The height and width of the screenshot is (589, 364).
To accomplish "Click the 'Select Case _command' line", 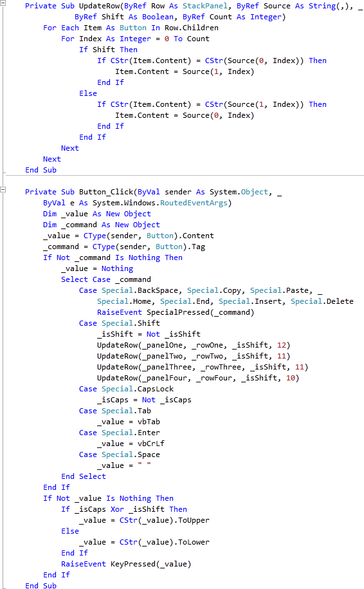I will pyautogui.click(x=106, y=279).
